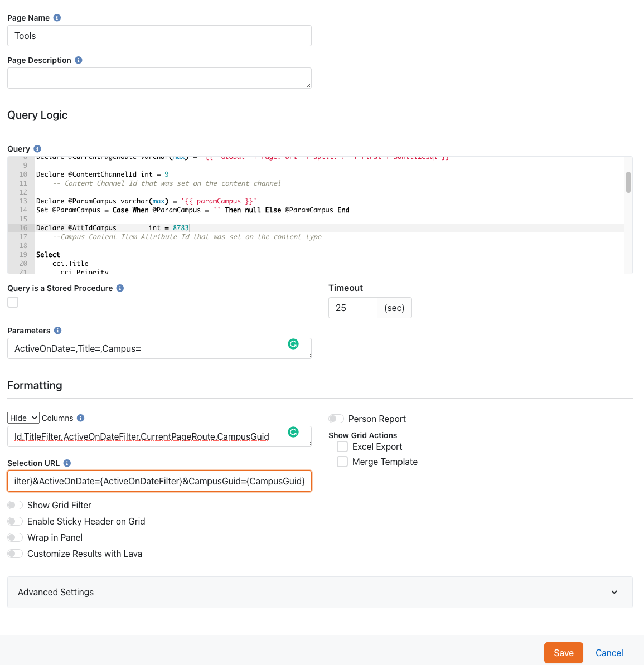Click the query editor vertical scrollbar
This screenshot has width=644, height=665.
coord(628,182)
